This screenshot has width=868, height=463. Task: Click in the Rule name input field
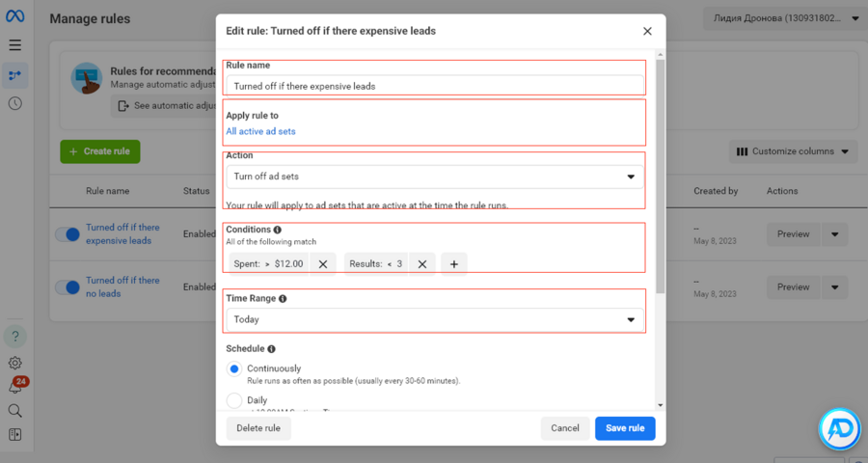[x=435, y=86]
